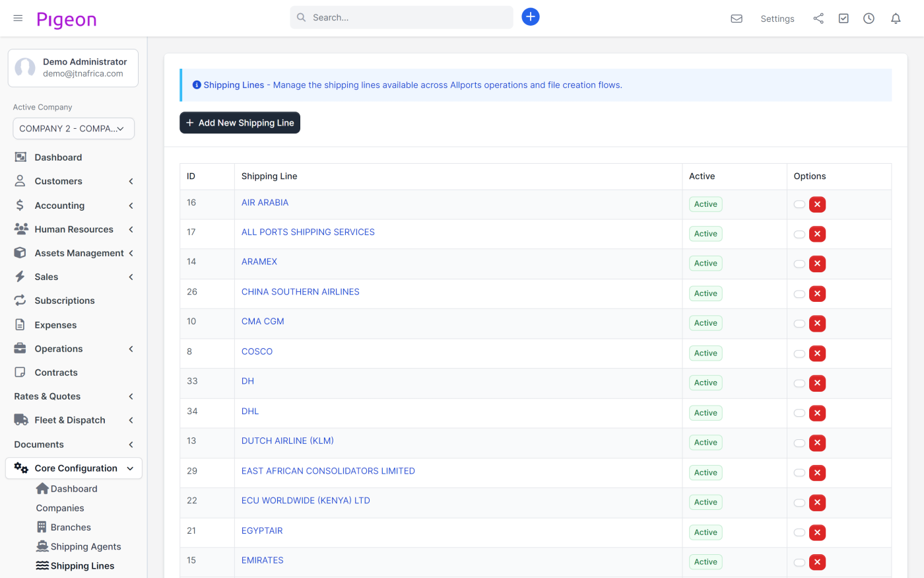Click the share icon in header
The height and width of the screenshot is (578, 924).
(818, 18)
